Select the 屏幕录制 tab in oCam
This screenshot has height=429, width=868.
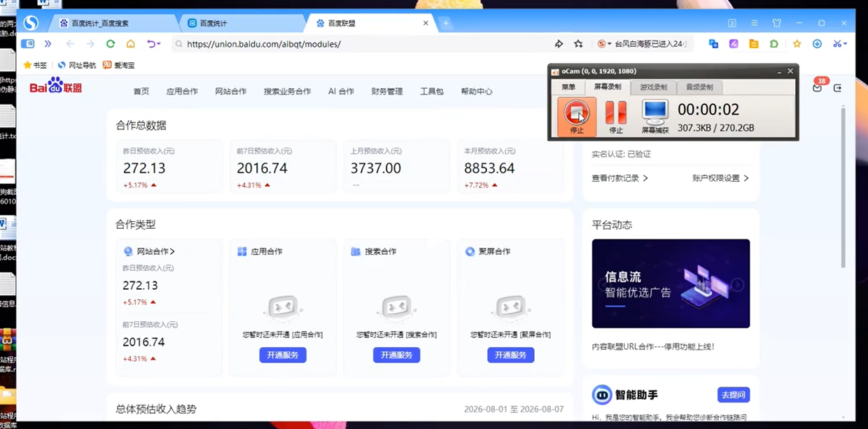click(x=608, y=87)
